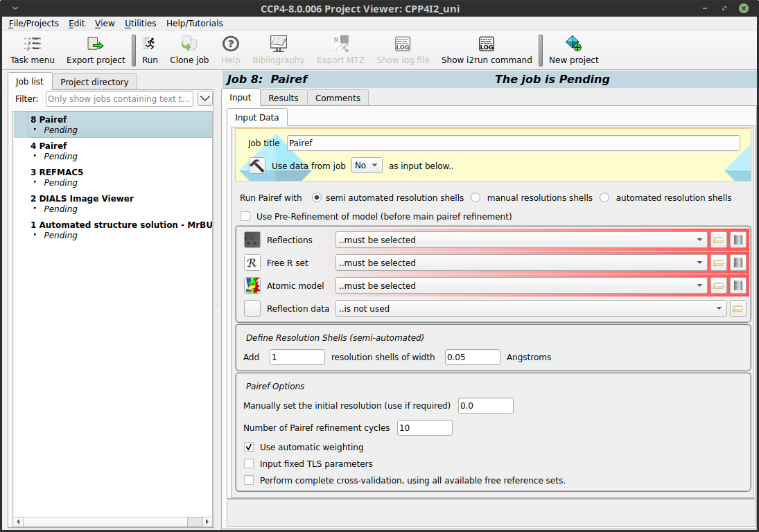
Task: Open the Help/Tutorials menu
Action: (195, 24)
